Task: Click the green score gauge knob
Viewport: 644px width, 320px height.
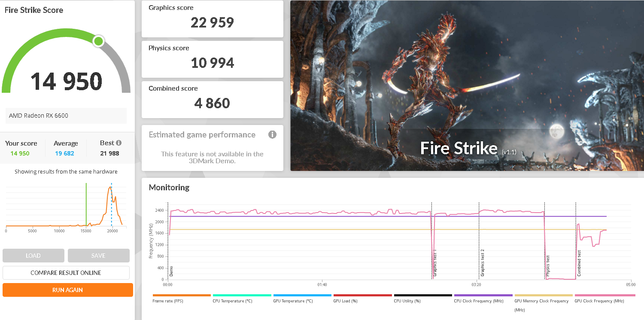Action: 98,41
